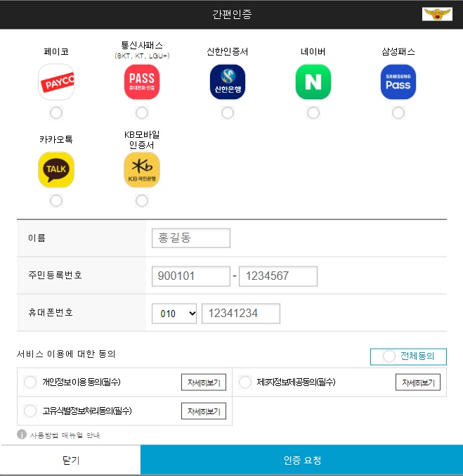Click the police emblem logo in header
Viewport: 463px width, 476px height.
click(x=437, y=14)
